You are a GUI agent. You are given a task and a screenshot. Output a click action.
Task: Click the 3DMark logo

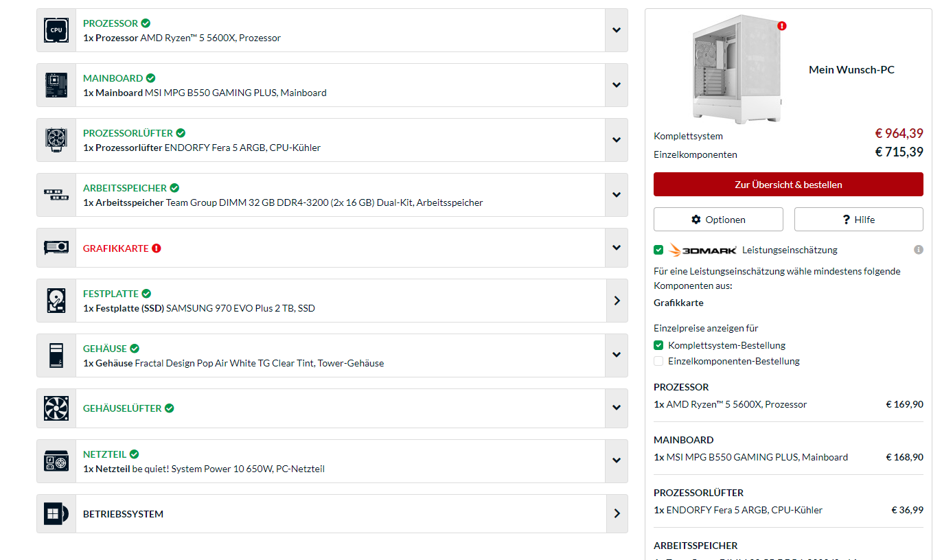[x=703, y=250]
